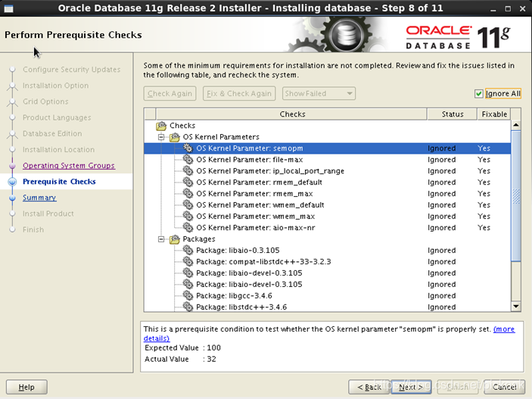This screenshot has height=399, width=532.
Task: Click the Fixable column header
Action: tap(494, 114)
